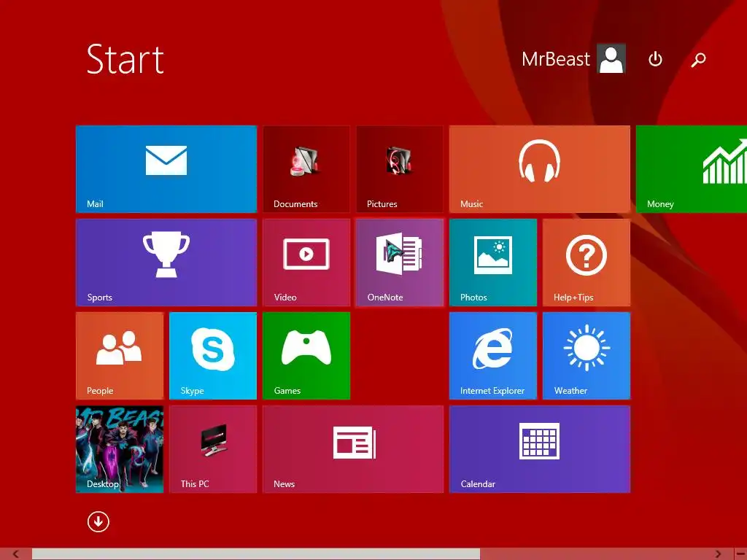Viewport: 747px width, 560px height.
Task: Open the Sports trophy tile
Action: [166, 262]
